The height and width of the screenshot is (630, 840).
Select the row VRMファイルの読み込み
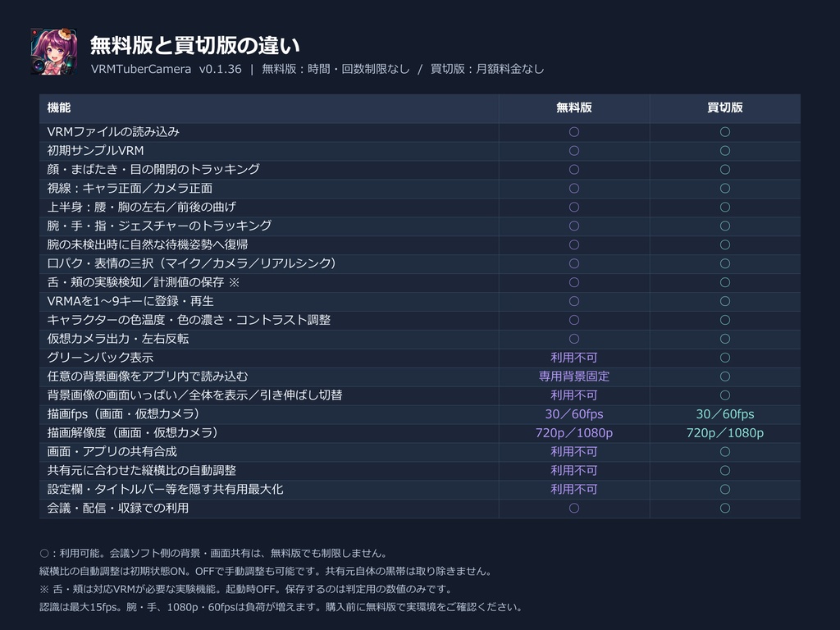coord(420,132)
